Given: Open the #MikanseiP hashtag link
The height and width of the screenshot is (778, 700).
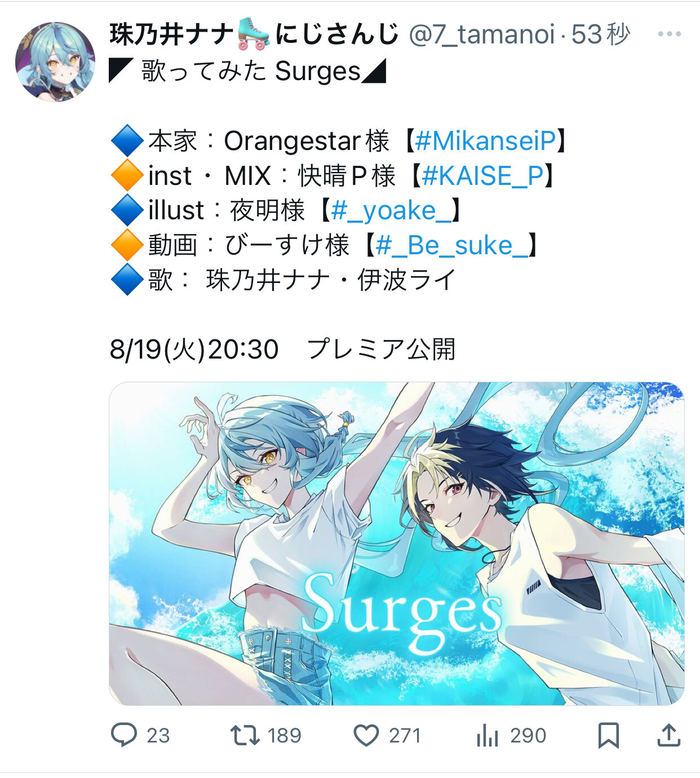Looking at the screenshot, I should (485, 141).
